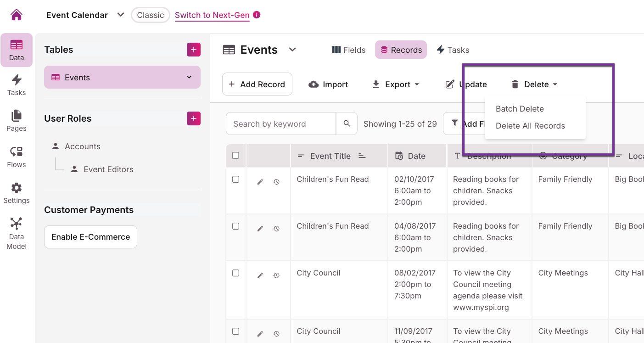The image size is (644, 343).
Task: Edit the first Children's Fun Read record
Action: click(x=260, y=182)
